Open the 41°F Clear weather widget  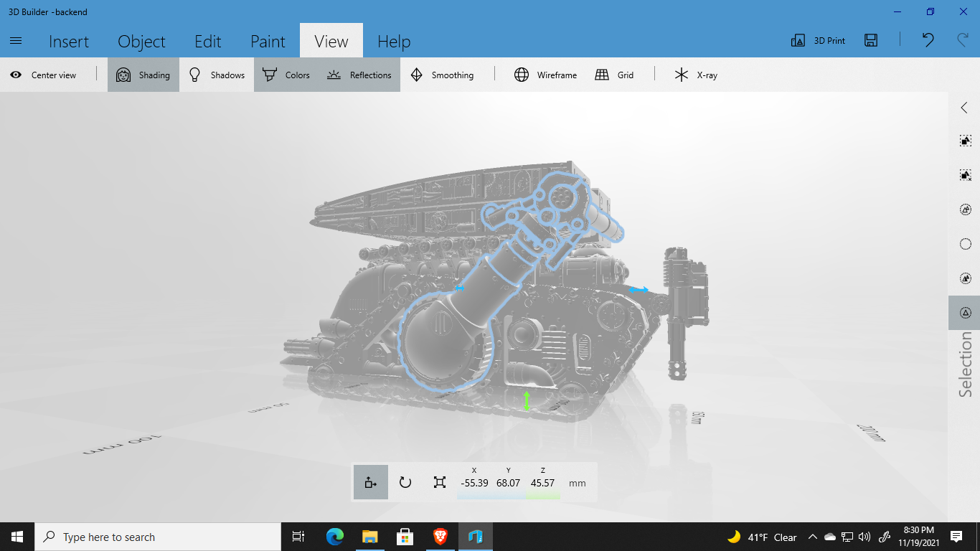point(762,537)
